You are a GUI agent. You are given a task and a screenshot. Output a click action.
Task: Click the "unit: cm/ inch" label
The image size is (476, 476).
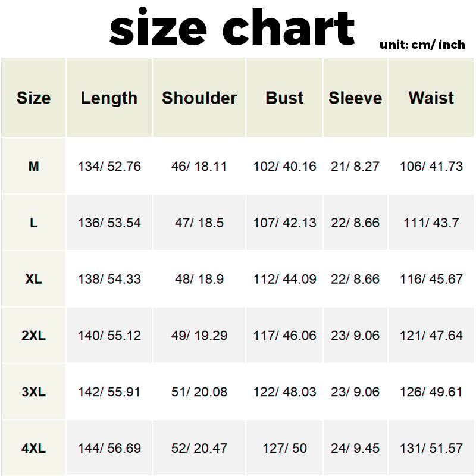422,45
